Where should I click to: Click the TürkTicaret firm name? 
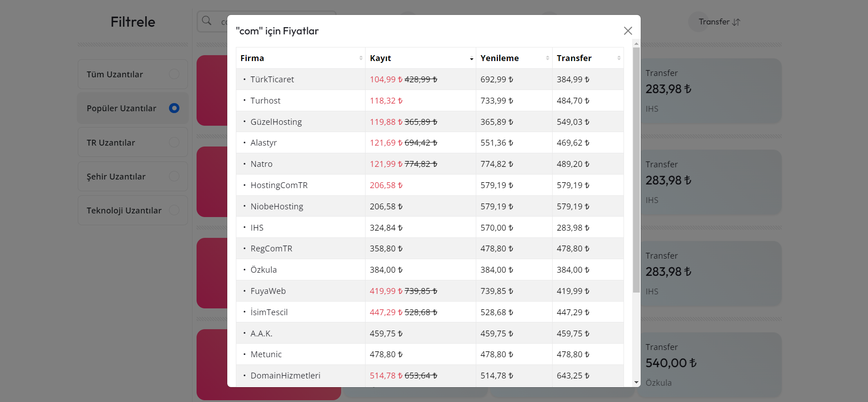pos(272,79)
